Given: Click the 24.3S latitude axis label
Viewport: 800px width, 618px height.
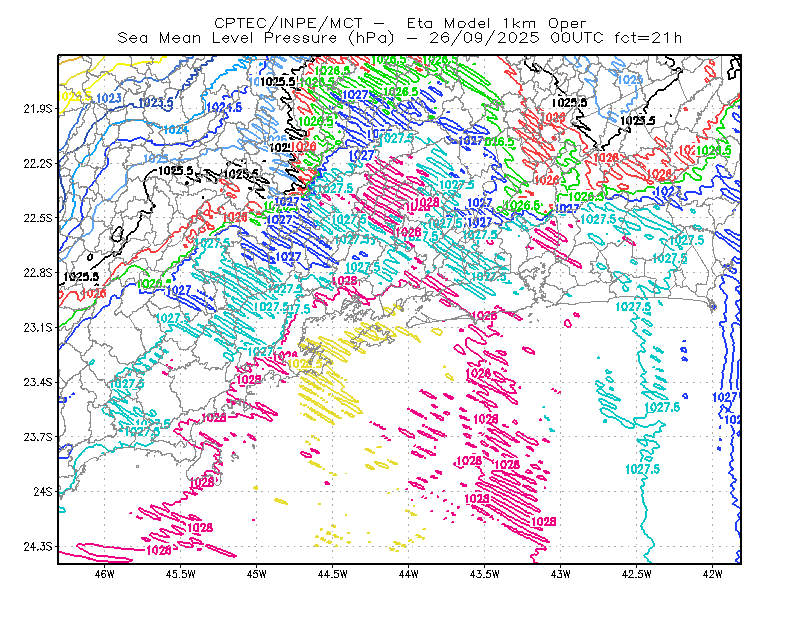Looking at the screenshot, I should coord(38,547).
